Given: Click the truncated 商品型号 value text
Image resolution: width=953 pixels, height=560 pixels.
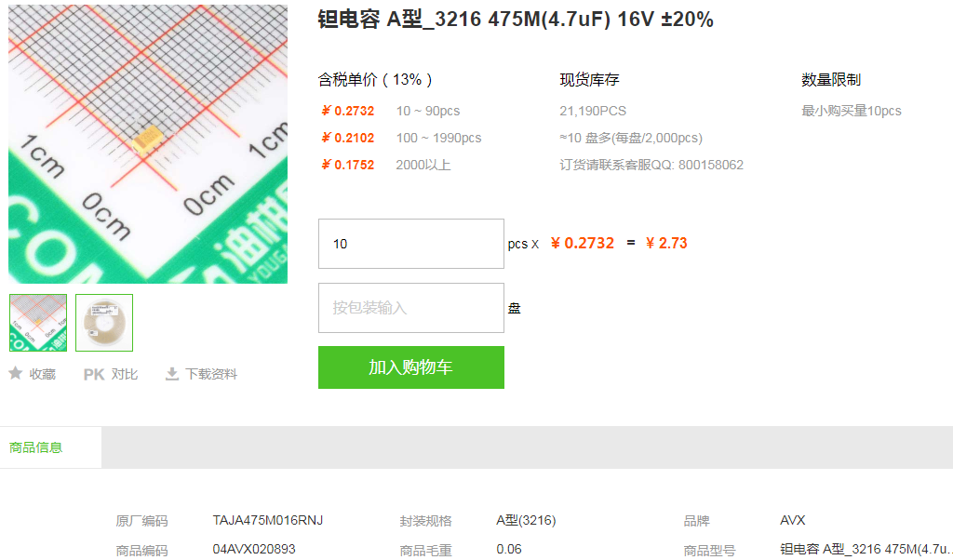Looking at the screenshot, I should point(866,549).
